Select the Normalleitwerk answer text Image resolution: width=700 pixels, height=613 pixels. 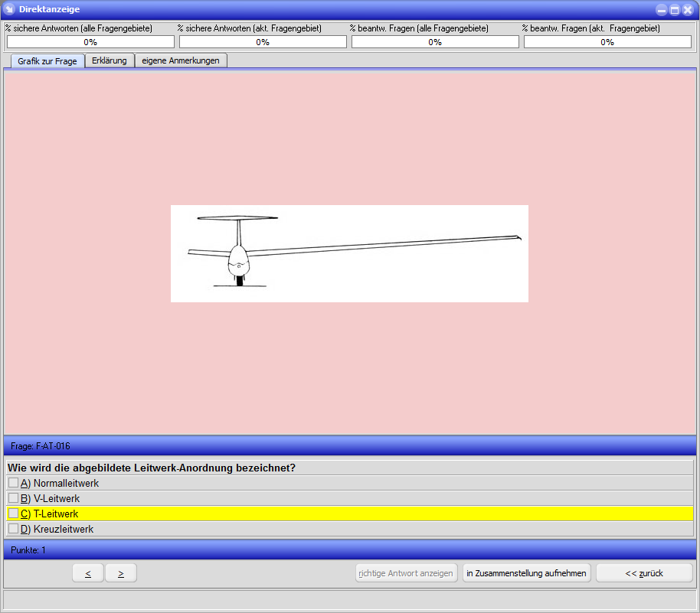[x=66, y=483]
